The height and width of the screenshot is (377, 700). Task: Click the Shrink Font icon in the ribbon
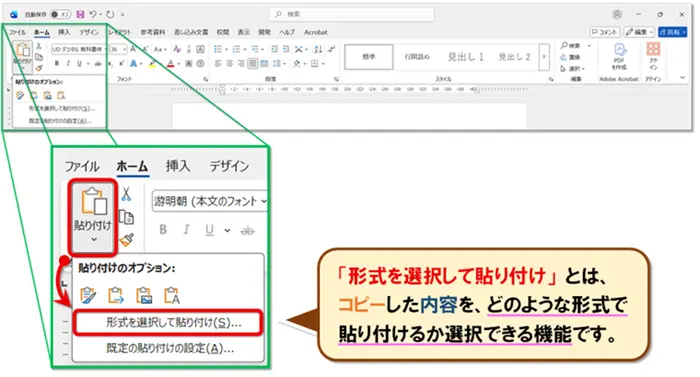click(x=145, y=49)
